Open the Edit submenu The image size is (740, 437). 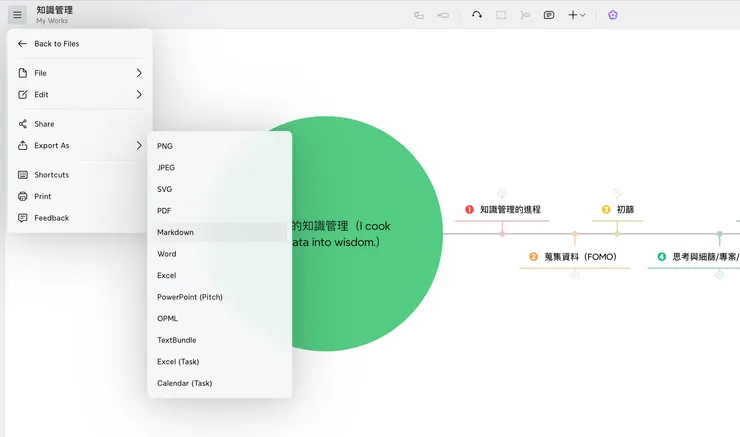click(80, 94)
